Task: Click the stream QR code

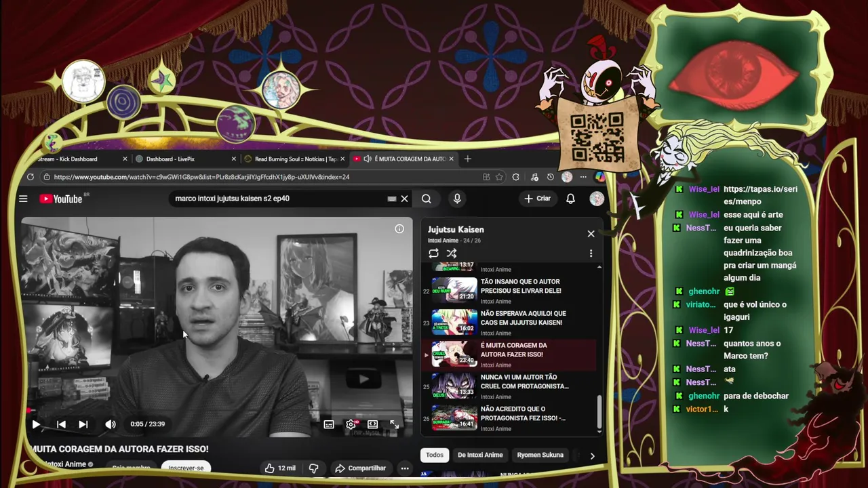Action: click(x=597, y=138)
